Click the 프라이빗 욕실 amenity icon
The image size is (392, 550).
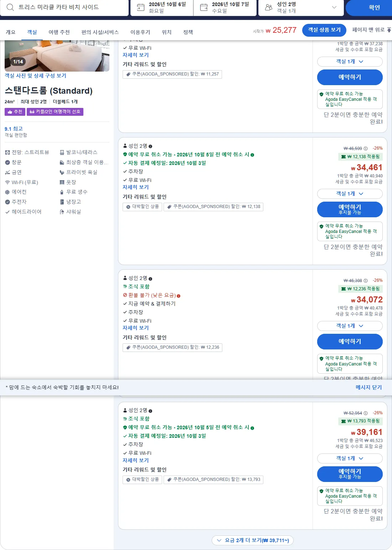62,172
